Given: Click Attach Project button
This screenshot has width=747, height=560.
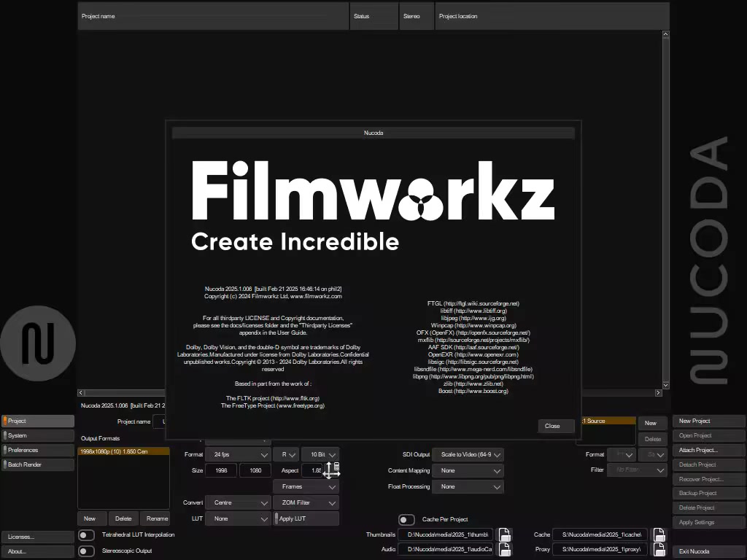Looking at the screenshot, I should point(709,450).
